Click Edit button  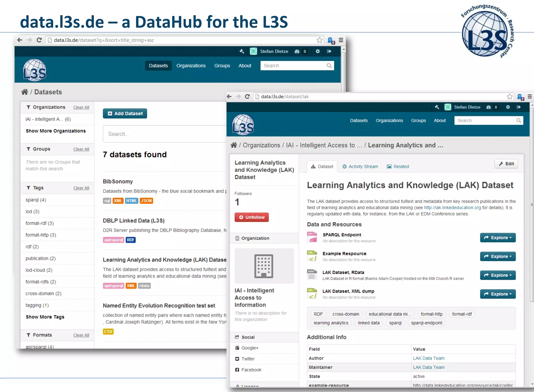pyautogui.click(x=506, y=164)
